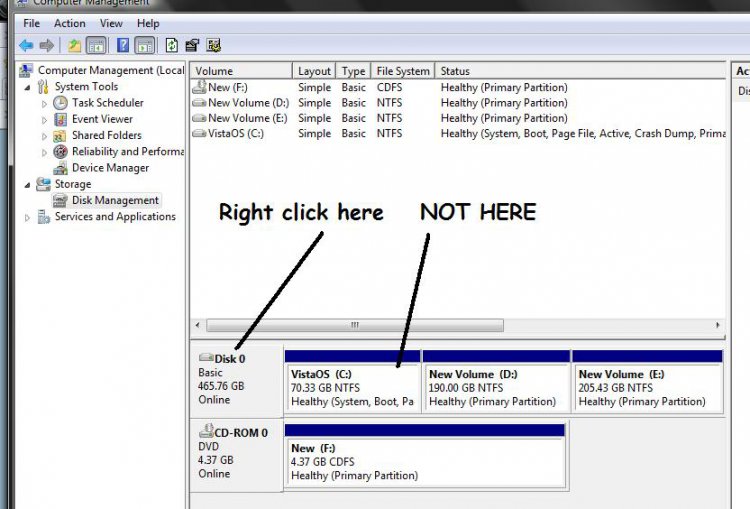This screenshot has height=509, width=750.
Task: Expand the Task Scheduler node
Action: coord(44,104)
